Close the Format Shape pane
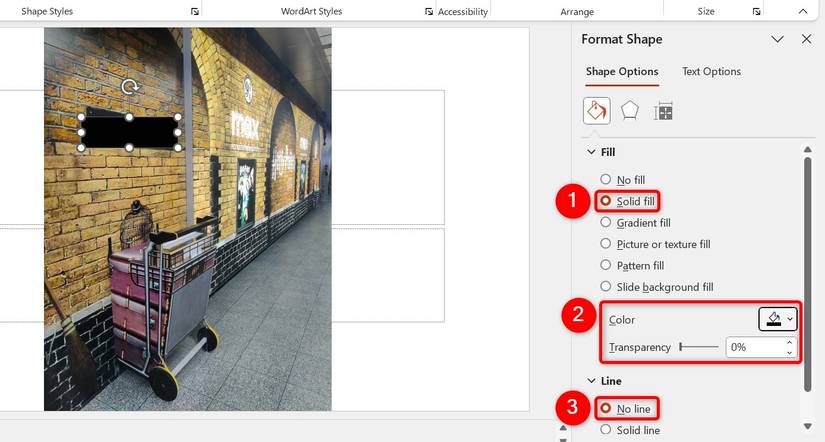Screen dimensions: 825x442 [x=806, y=39]
